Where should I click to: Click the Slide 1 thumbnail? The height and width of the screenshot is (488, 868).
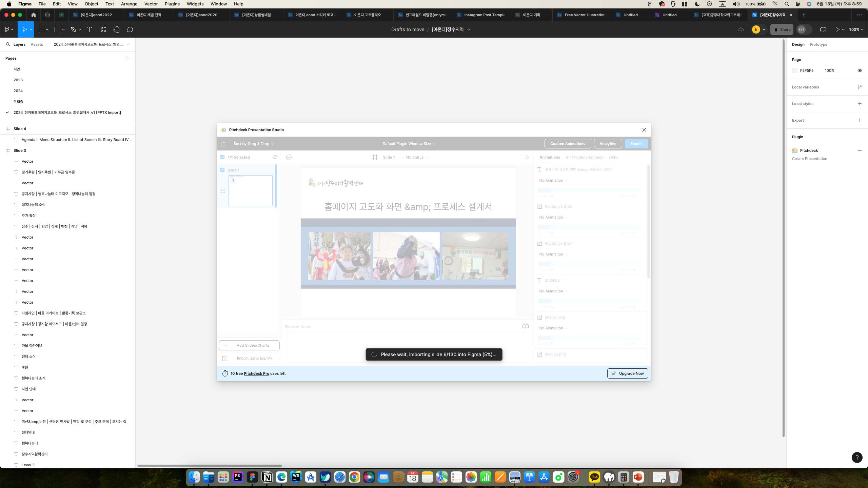(250, 190)
